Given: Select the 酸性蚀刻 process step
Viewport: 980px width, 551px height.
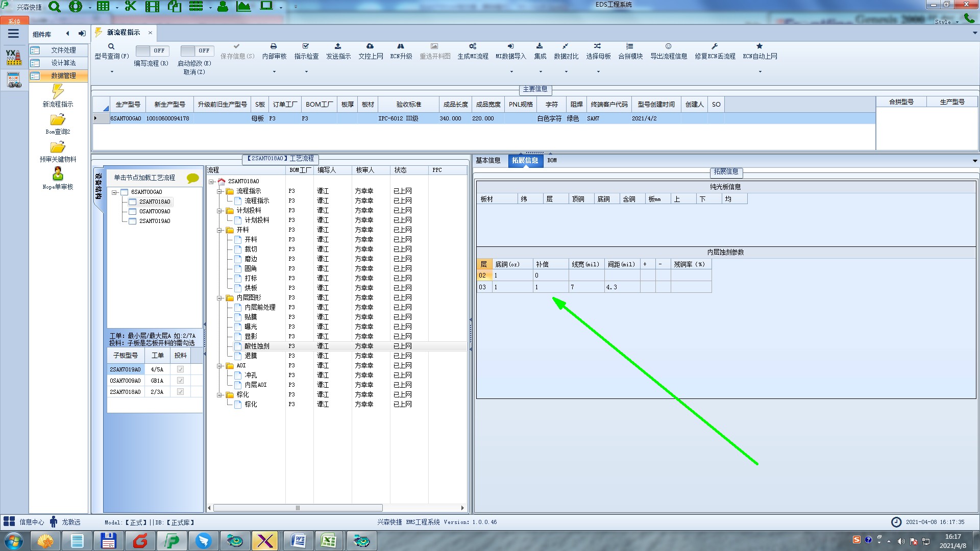Looking at the screenshot, I should [x=257, y=346].
